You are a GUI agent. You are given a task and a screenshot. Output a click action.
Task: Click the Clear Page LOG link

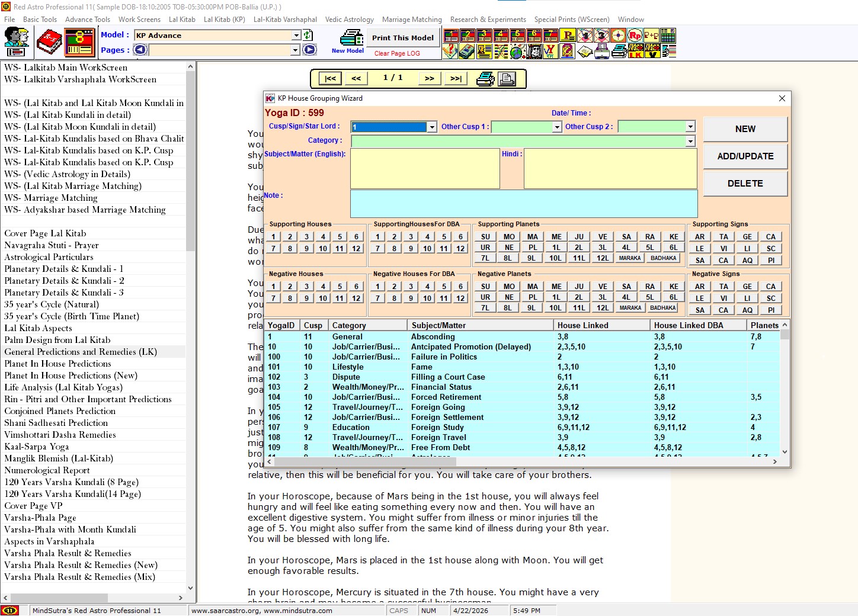pyautogui.click(x=397, y=53)
